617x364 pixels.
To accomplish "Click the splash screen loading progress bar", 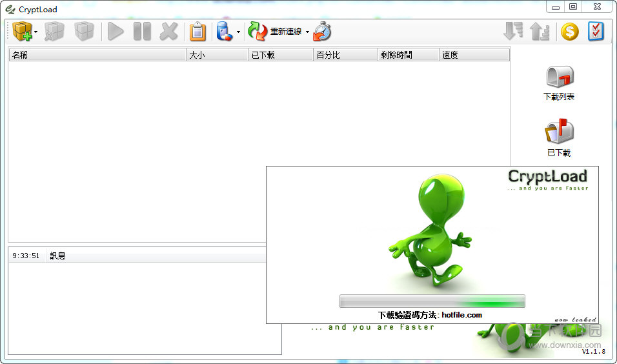I will click(x=432, y=301).
